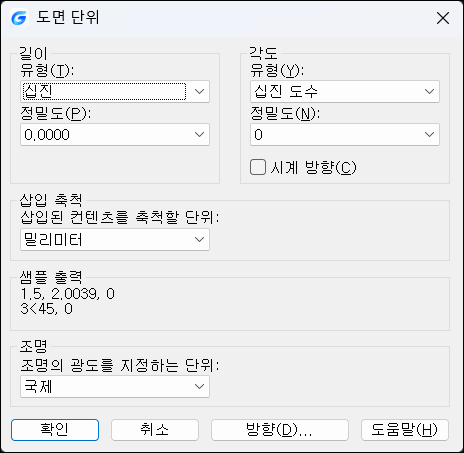Click the chevron arrow of 국제 combo box
The width and height of the screenshot is (464, 453).
[x=199, y=387]
